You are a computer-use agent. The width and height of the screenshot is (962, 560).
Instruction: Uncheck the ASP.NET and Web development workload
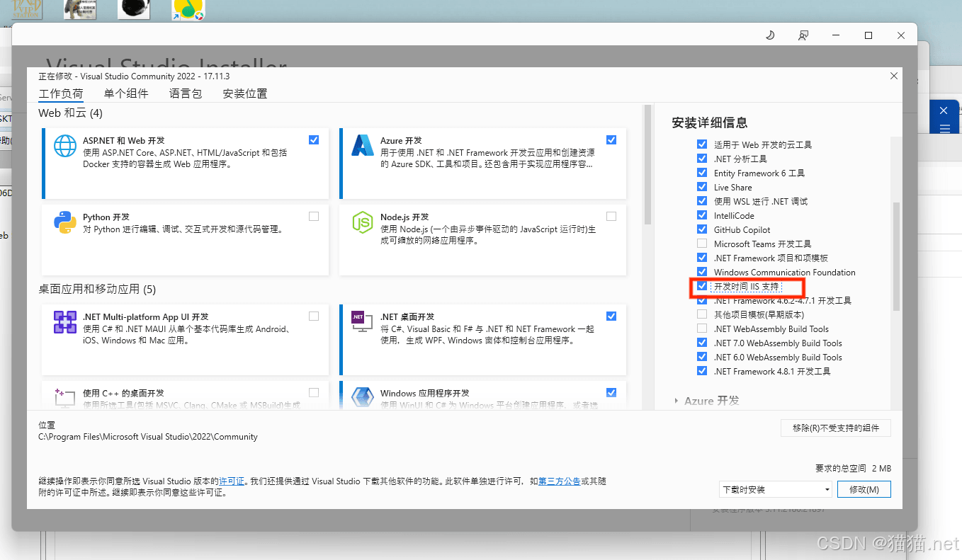[x=314, y=139]
